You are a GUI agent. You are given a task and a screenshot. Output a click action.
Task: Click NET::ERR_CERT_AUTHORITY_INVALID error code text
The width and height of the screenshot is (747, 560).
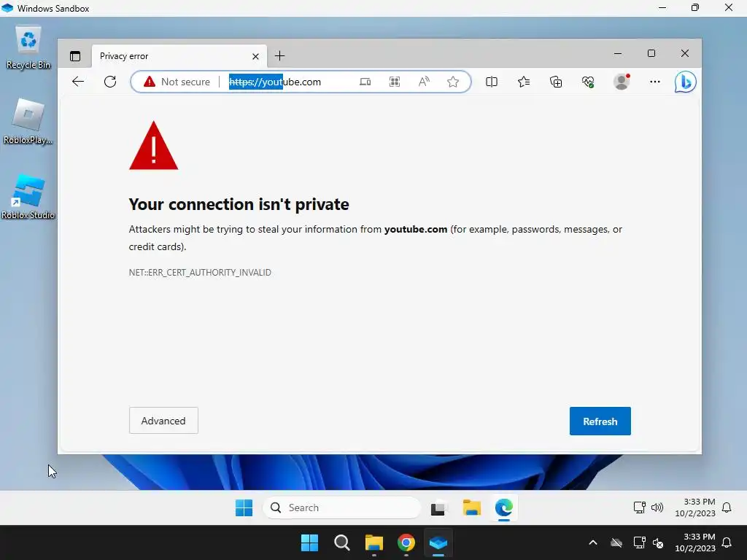200,273
